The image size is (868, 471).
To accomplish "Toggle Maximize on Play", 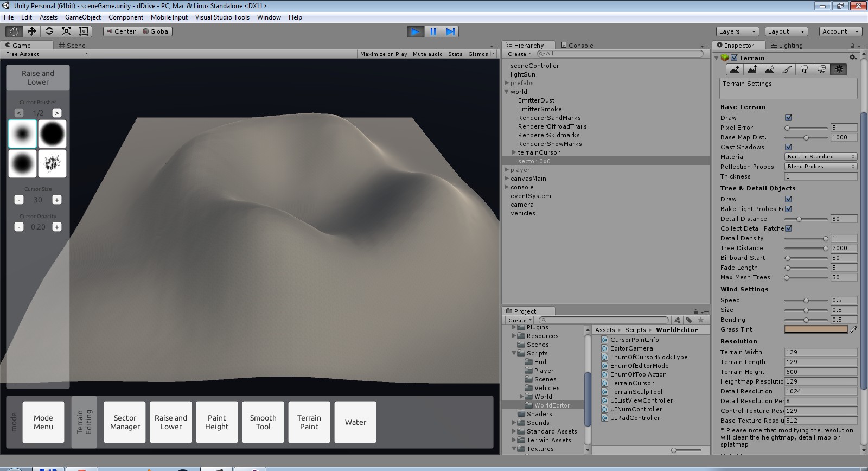I will [384, 54].
